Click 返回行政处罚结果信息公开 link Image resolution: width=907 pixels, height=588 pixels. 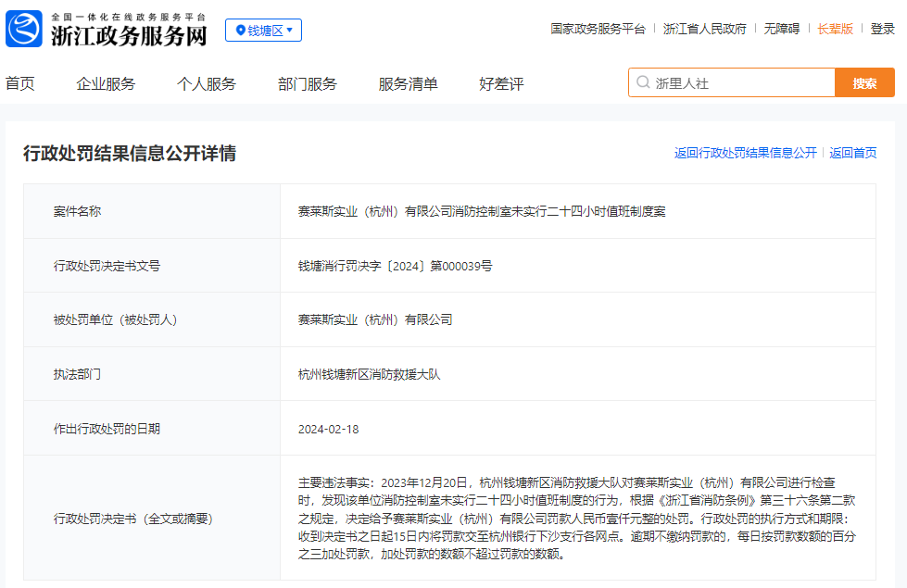(746, 153)
